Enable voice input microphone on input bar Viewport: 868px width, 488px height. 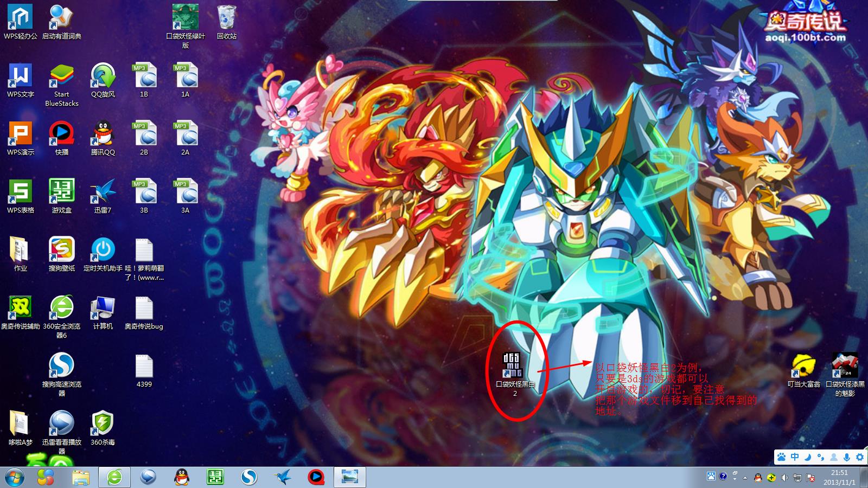point(847,457)
